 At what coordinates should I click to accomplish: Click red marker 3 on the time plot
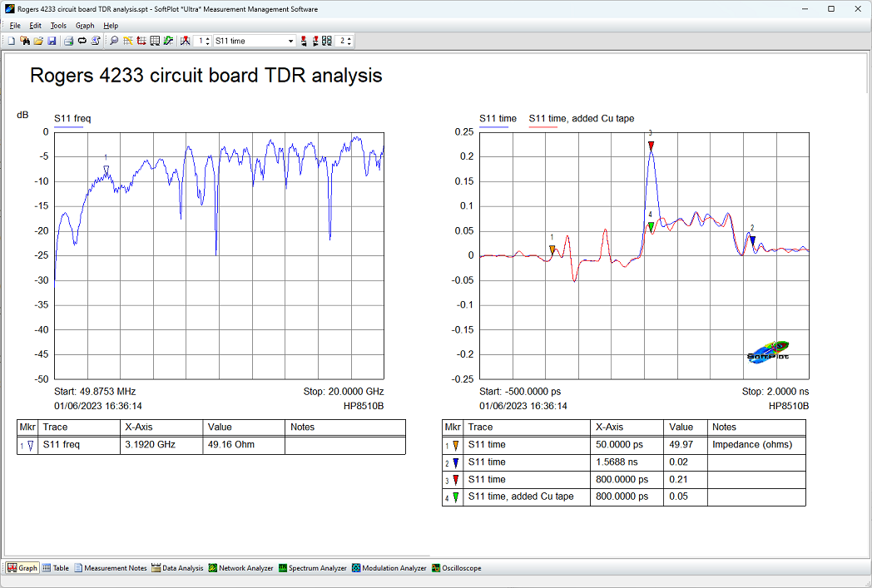[x=651, y=146]
